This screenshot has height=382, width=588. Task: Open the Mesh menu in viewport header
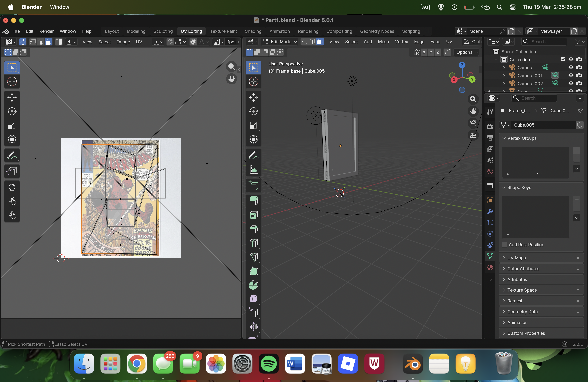[x=383, y=42]
